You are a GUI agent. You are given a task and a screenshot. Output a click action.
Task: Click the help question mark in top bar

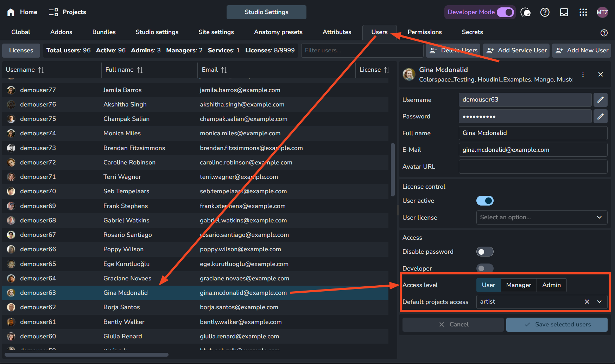tap(545, 12)
